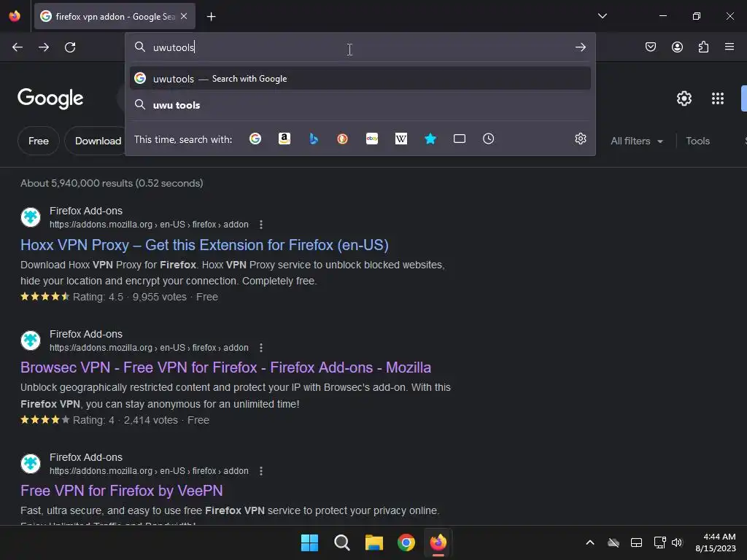Go back to the previous page
747x560 pixels.
(18, 47)
